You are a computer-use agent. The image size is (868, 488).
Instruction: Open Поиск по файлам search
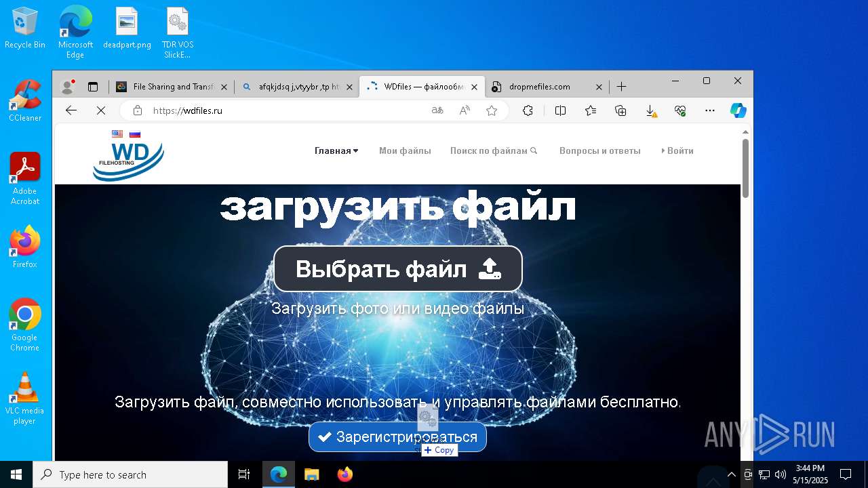(x=494, y=150)
